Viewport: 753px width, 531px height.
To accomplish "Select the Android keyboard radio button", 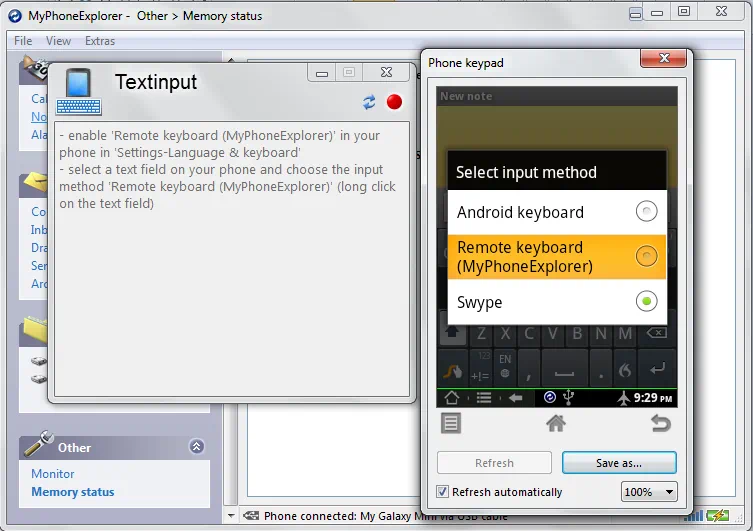I will coord(646,211).
